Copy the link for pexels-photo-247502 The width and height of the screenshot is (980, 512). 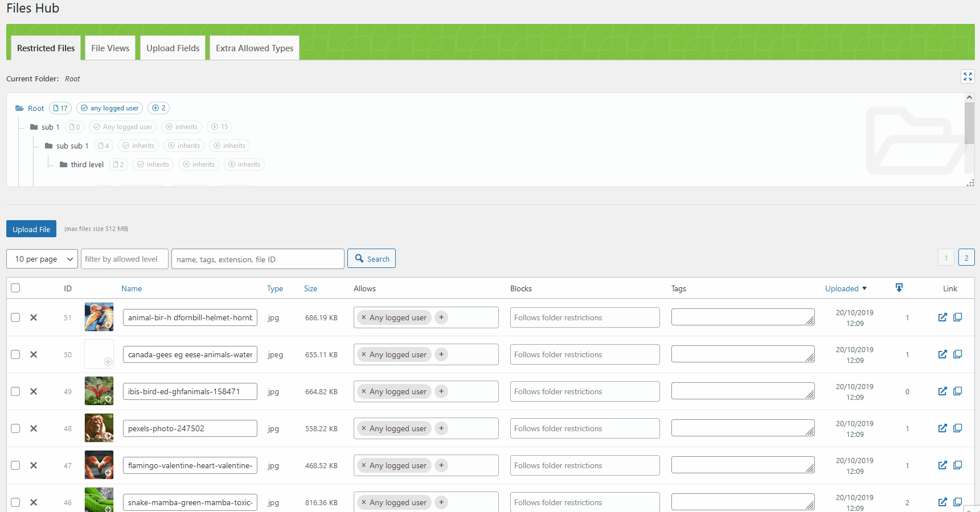click(958, 428)
